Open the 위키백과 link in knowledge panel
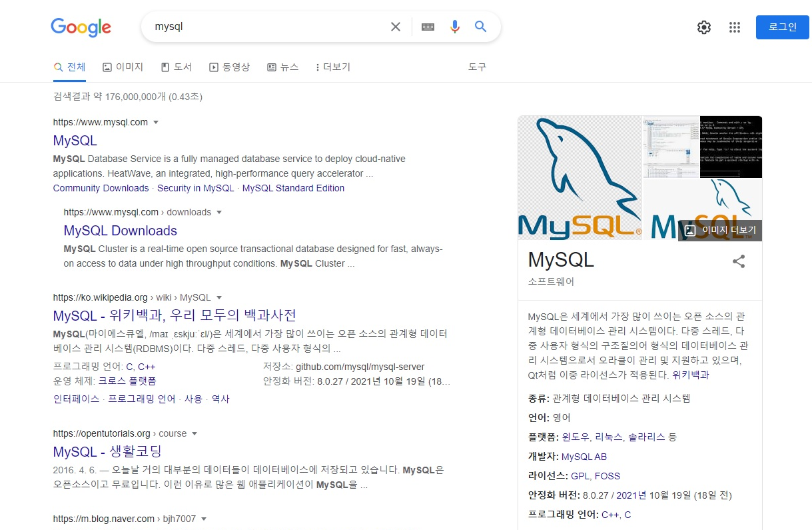Image resolution: width=812 pixels, height=530 pixels. (691, 375)
